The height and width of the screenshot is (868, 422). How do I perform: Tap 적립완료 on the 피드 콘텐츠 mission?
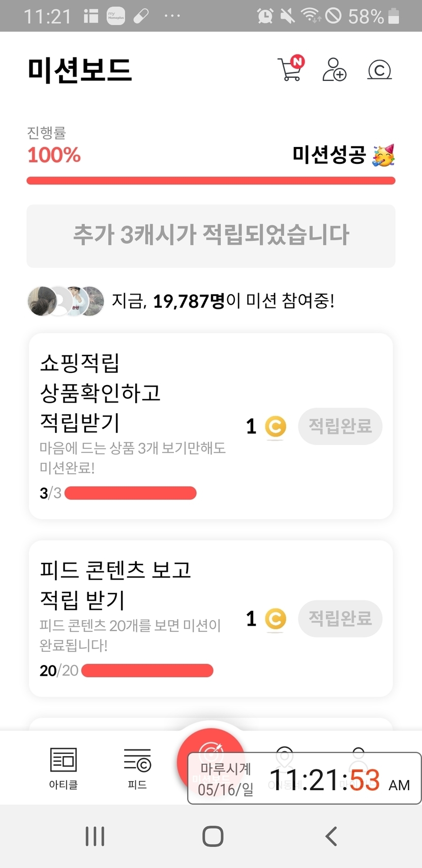340,618
